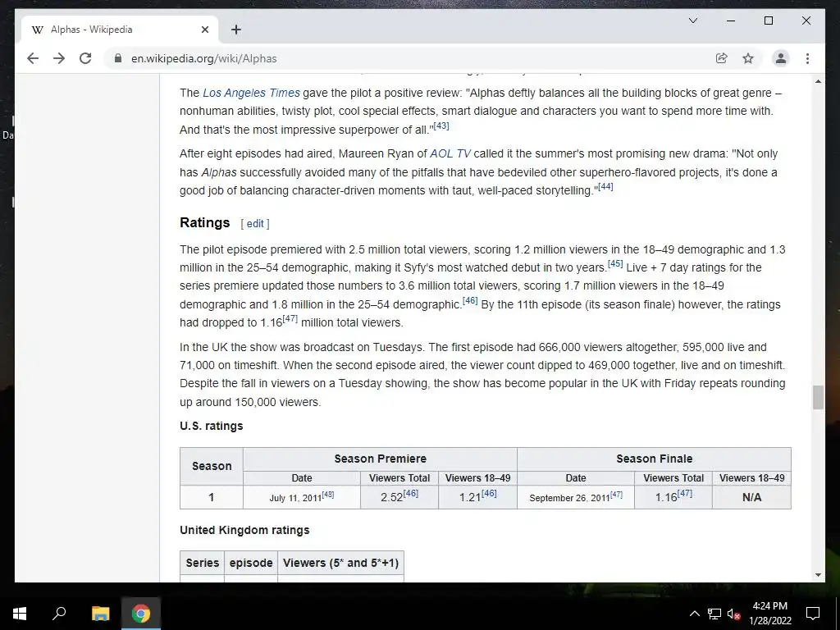Click the United Kingdom ratings subheading
840x630 pixels.
[244, 530]
